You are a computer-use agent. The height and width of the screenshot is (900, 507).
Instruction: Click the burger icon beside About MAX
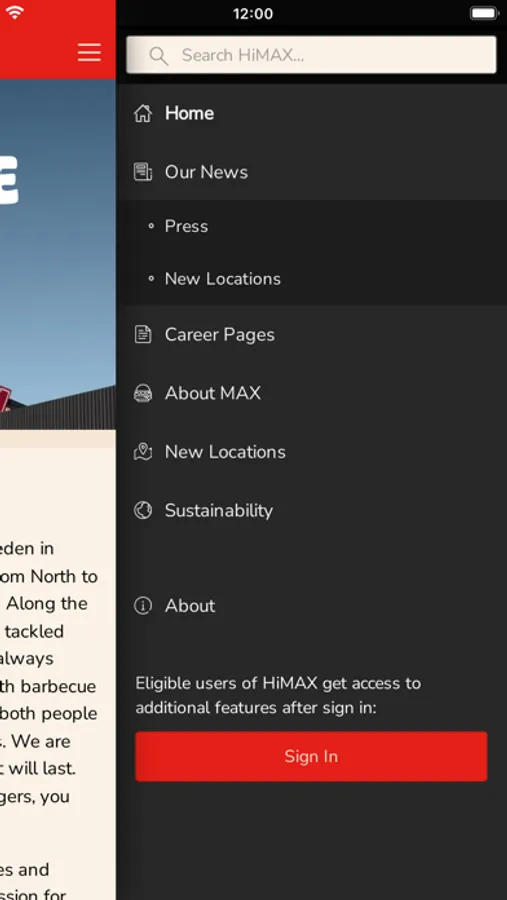pos(143,393)
